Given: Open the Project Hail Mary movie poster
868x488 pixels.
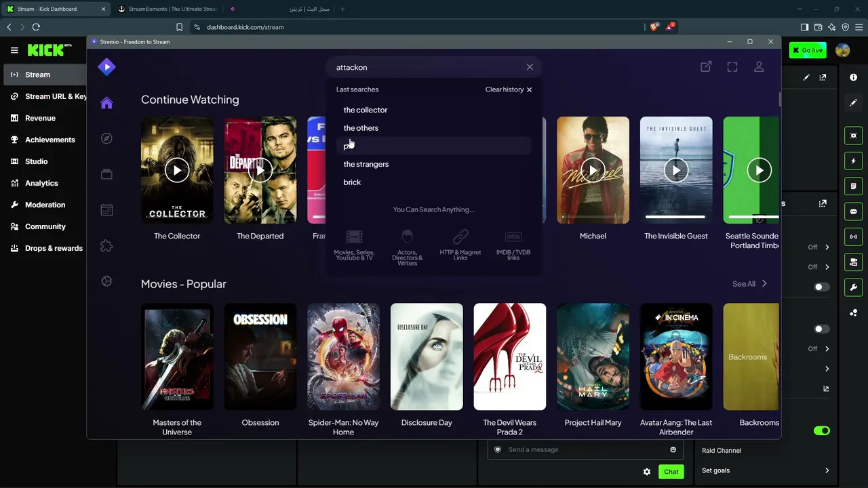Looking at the screenshot, I should [x=593, y=357].
